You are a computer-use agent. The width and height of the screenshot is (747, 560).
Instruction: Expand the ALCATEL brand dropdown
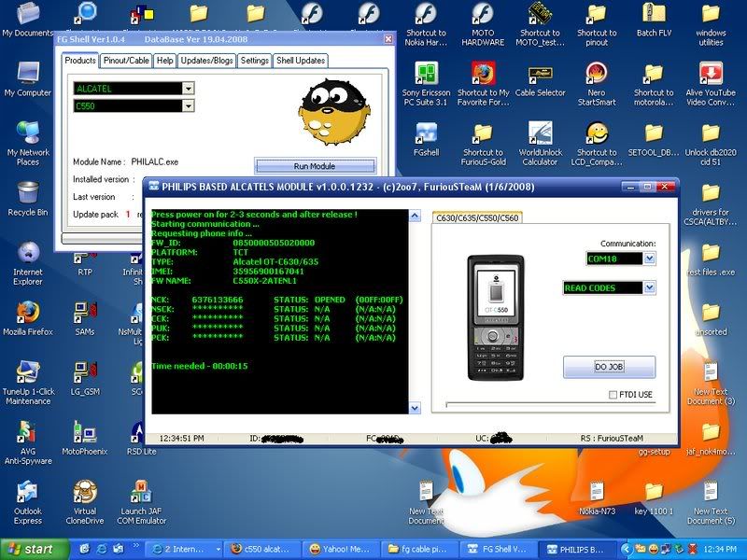189,88
